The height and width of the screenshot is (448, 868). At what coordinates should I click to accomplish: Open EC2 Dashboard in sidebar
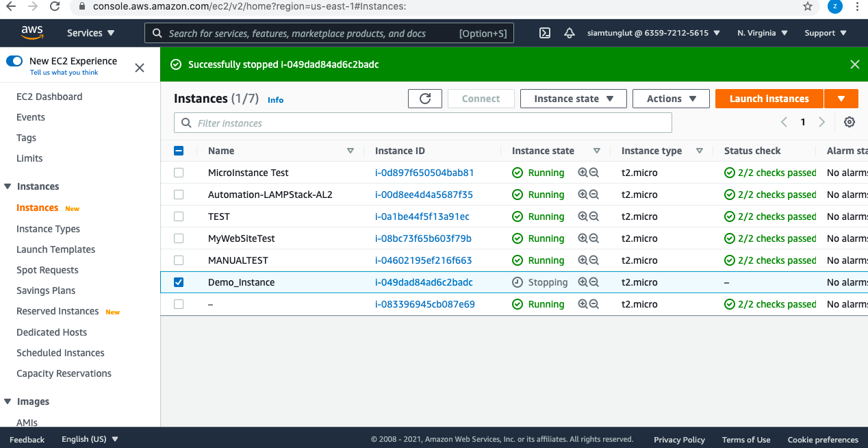[49, 97]
